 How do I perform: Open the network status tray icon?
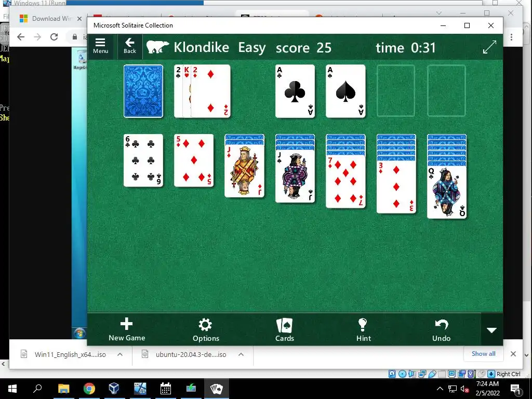click(453, 389)
